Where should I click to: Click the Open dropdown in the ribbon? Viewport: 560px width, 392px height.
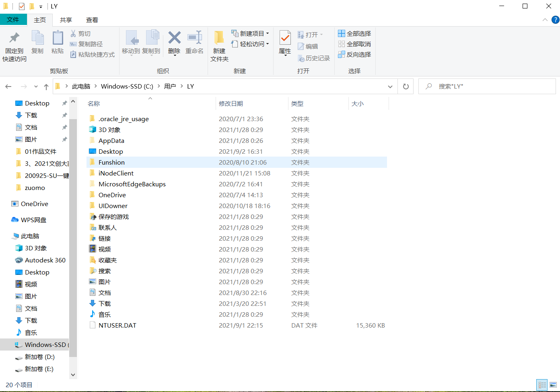[x=310, y=35]
